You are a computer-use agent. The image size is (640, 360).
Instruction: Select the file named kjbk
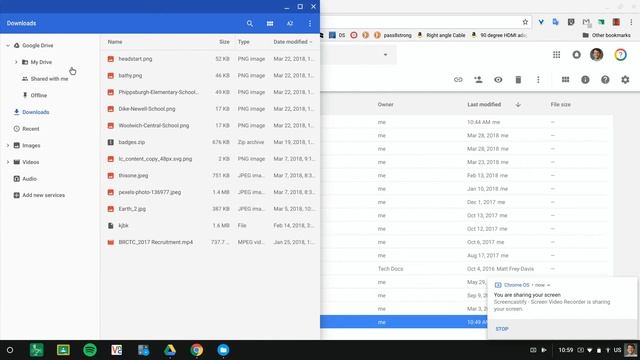(x=210, y=225)
